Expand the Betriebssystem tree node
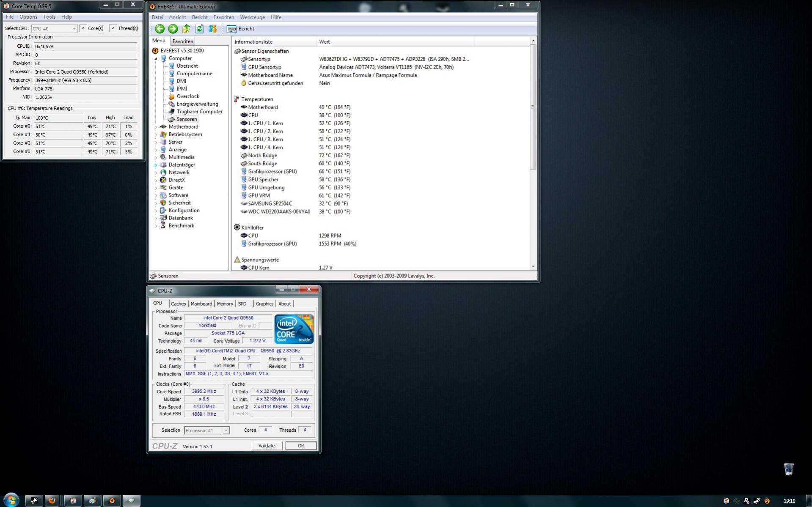 (156, 134)
